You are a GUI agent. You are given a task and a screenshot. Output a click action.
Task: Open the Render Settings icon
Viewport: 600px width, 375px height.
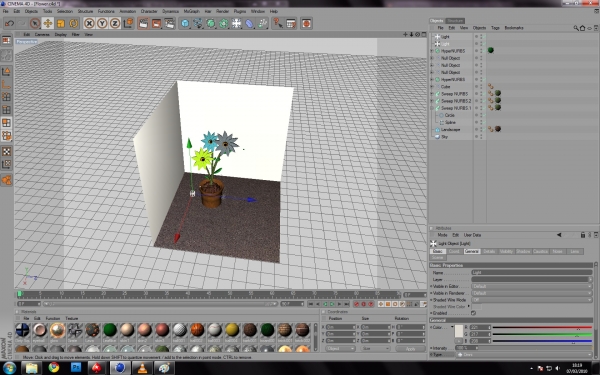(170, 23)
